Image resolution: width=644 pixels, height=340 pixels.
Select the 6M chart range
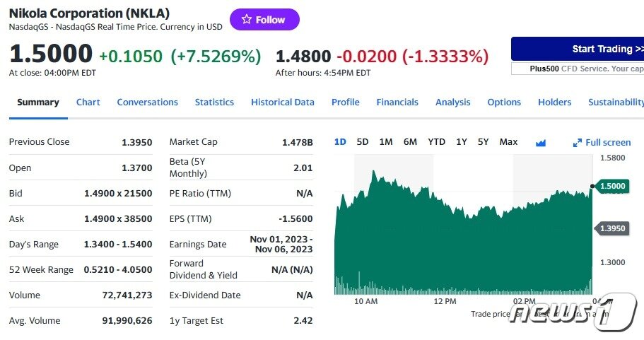click(x=410, y=142)
